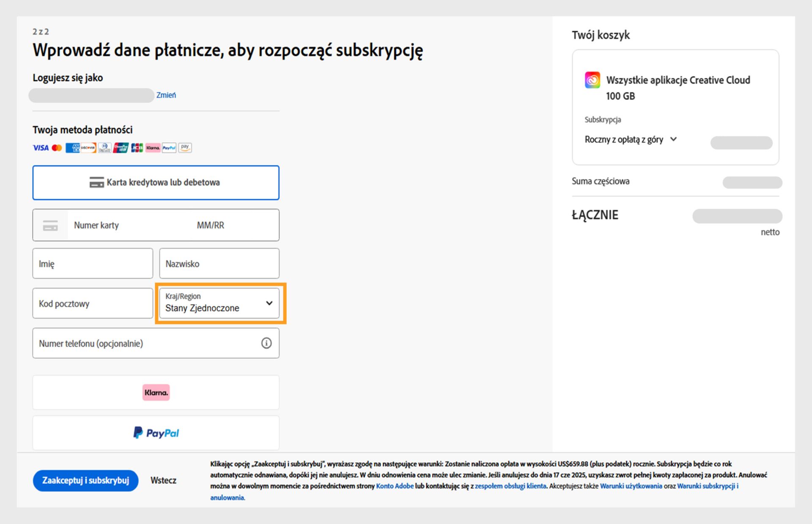Open the Konto Adobe link
The width and height of the screenshot is (812, 524).
(395, 486)
